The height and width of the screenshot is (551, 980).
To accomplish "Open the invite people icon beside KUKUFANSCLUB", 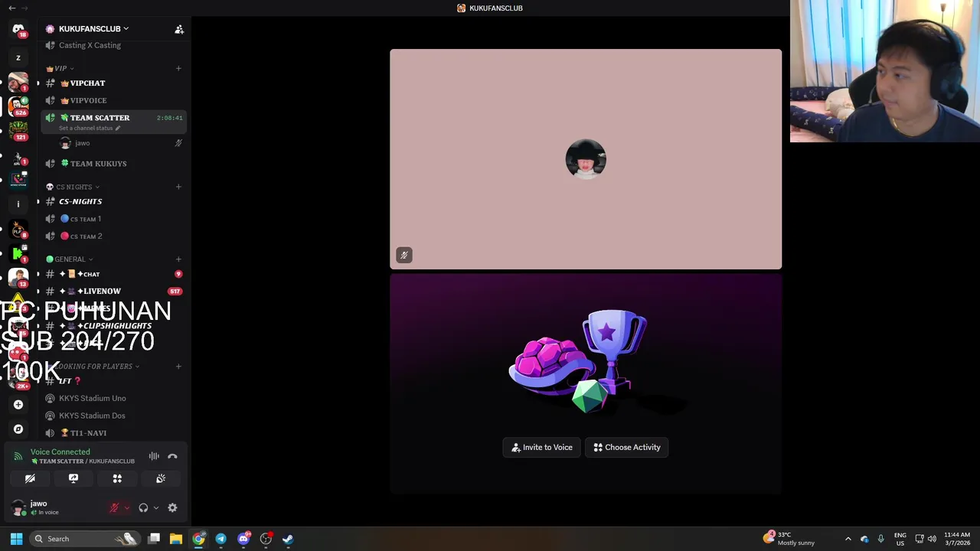I will pos(179,29).
